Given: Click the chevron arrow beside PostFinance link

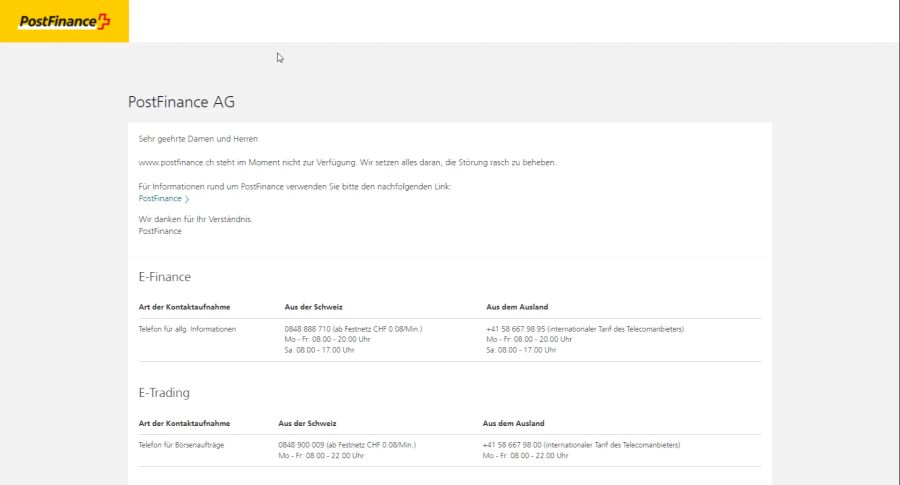Looking at the screenshot, I should tap(187, 199).
